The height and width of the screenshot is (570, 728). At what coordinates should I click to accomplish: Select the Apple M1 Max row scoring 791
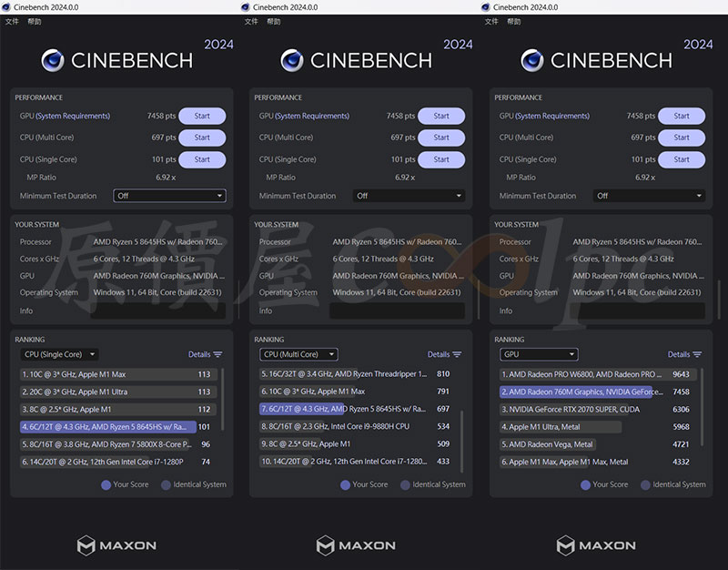(355, 392)
